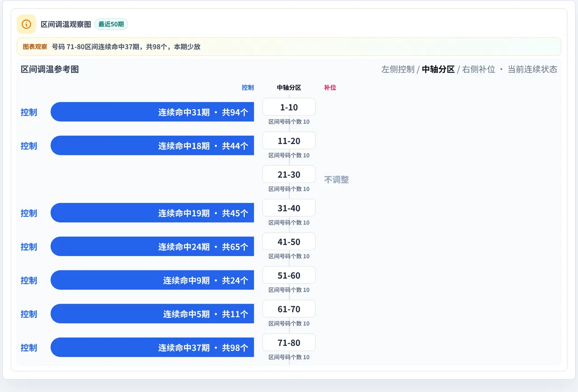Click the 连续命中5期 共11个 bar
The image size is (578, 392).
click(x=152, y=314)
